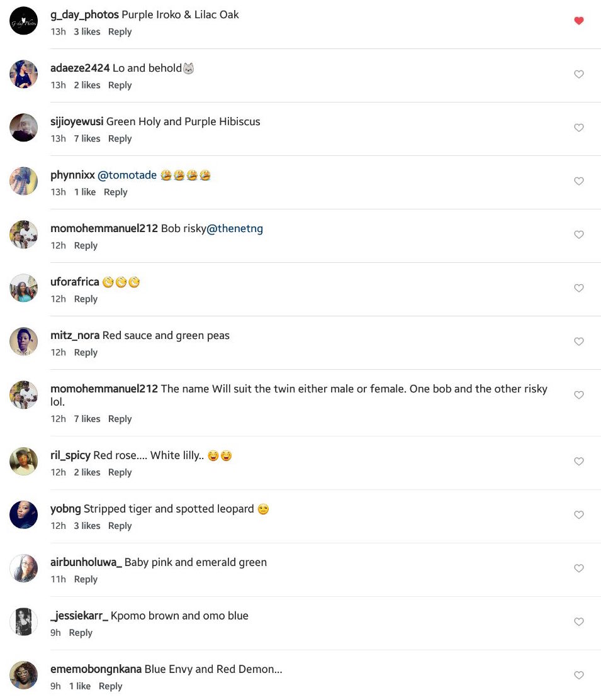The image size is (601, 700).
Task: Tap the heart beside yobng's comment
Action: [x=579, y=514]
